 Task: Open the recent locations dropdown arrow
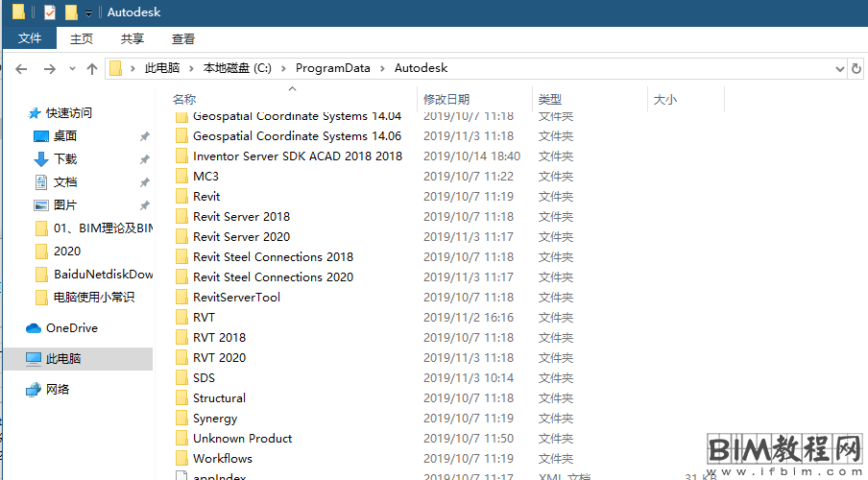coord(72,69)
